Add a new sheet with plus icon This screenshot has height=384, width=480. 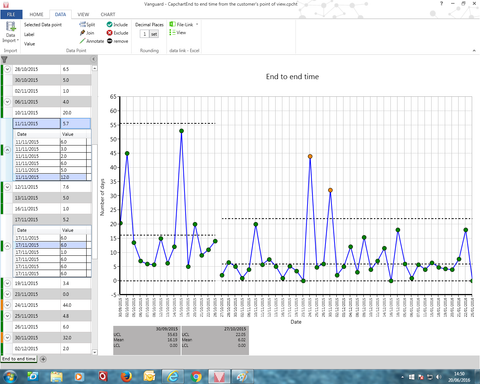(x=43, y=359)
